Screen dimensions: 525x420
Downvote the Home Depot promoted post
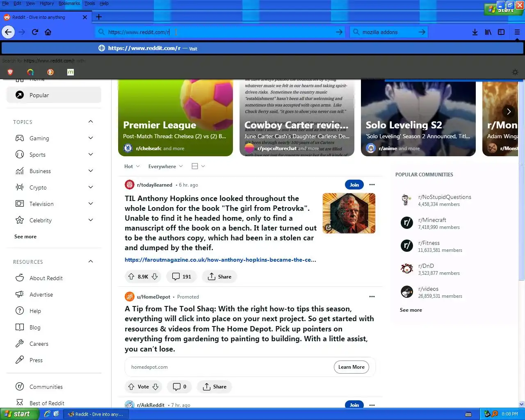coord(155,387)
